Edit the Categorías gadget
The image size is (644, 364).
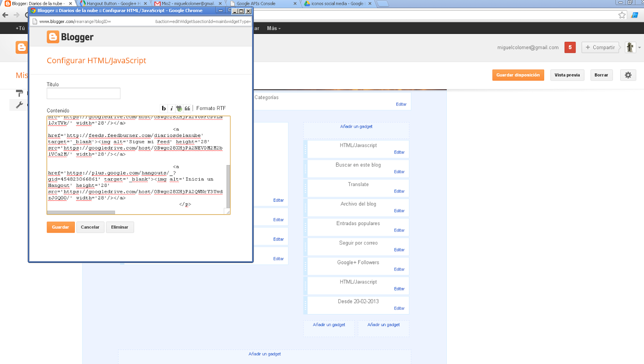tap(401, 104)
